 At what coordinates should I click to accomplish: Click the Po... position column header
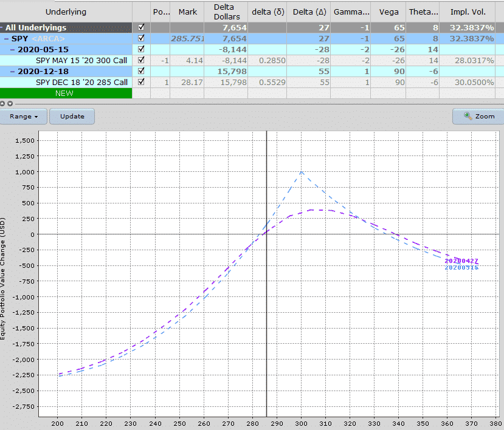click(161, 12)
